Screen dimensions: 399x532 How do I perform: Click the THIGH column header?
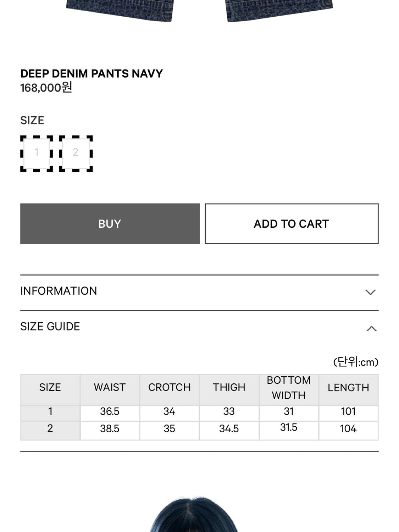(229, 387)
